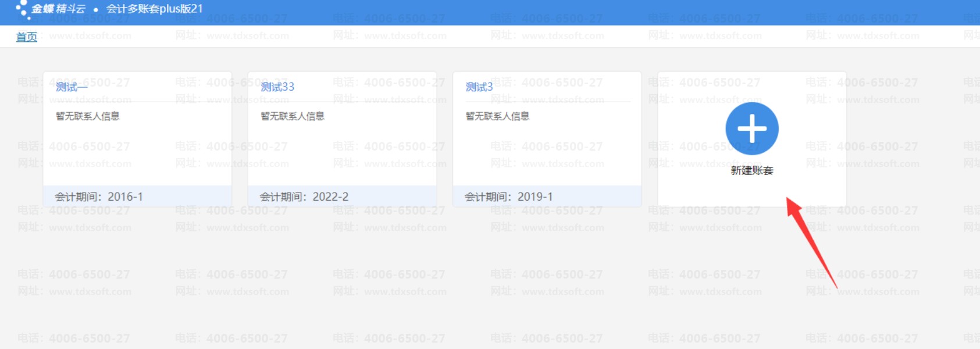Open the 测试33 account set title

coord(277,87)
